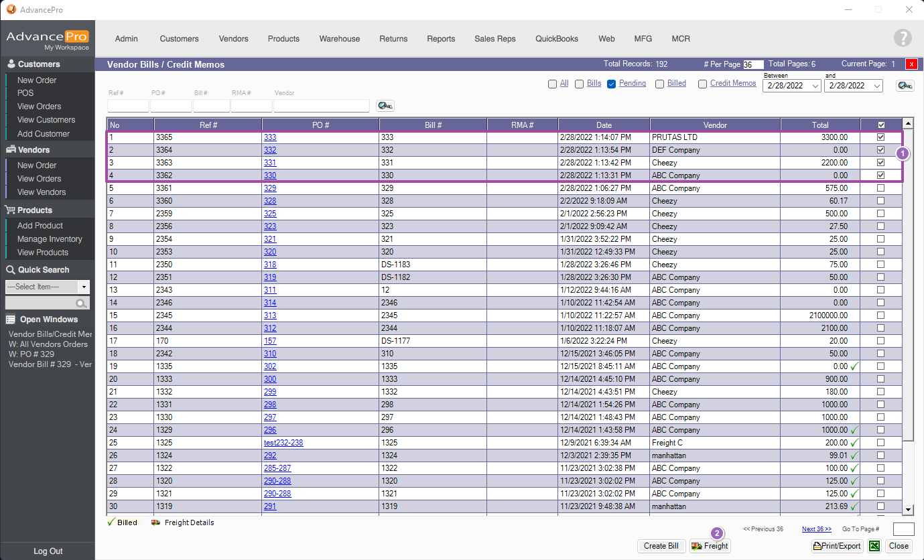The image size is (924, 560).
Task: Expand the Select Item quick search dropdown
Action: pyautogui.click(x=84, y=287)
